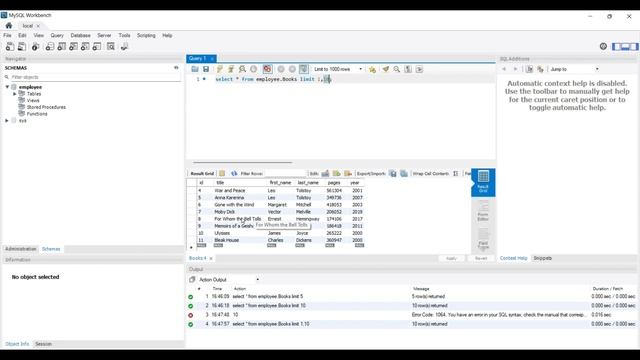Open the Database menu
This screenshot has width=640, height=360.
pos(80,36)
